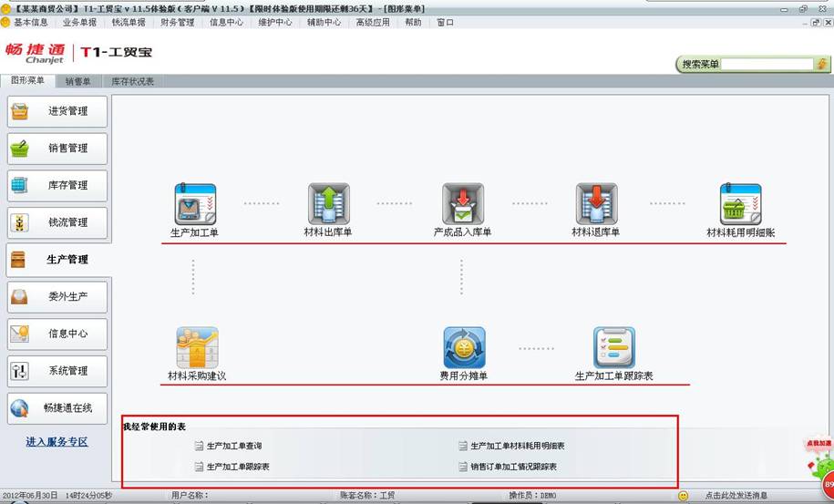Open the 生产加工单跟踪表 icon

614,348
